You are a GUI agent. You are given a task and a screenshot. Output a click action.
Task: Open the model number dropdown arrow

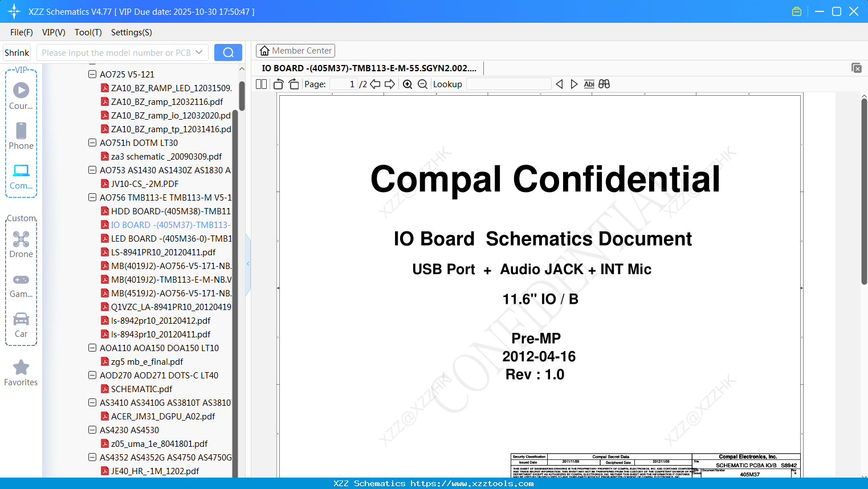(x=199, y=52)
